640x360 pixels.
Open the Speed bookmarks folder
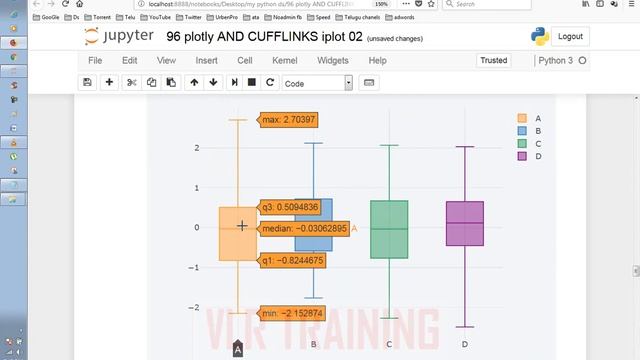[x=318, y=17]
